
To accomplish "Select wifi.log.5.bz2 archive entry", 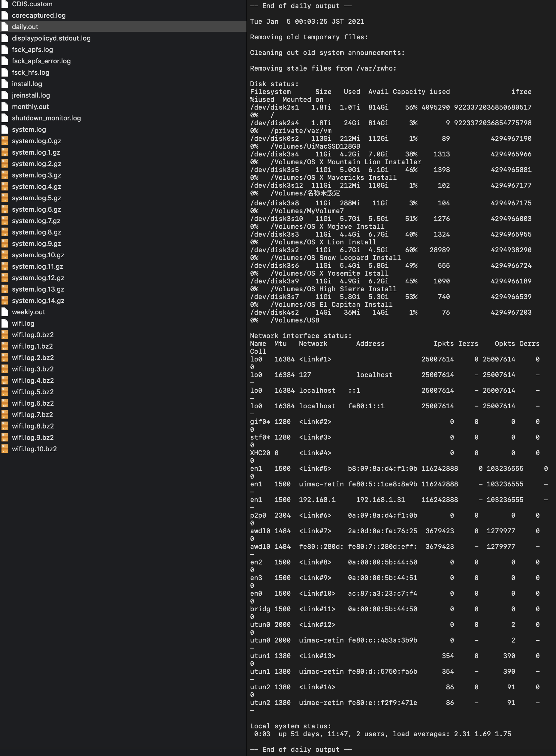I will (33, 392).
